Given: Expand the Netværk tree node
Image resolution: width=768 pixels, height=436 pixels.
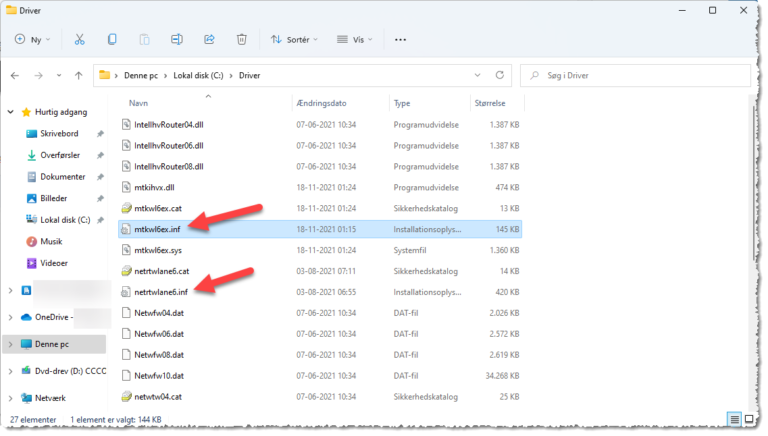Looking at the screenshot, I should point(10,398).
